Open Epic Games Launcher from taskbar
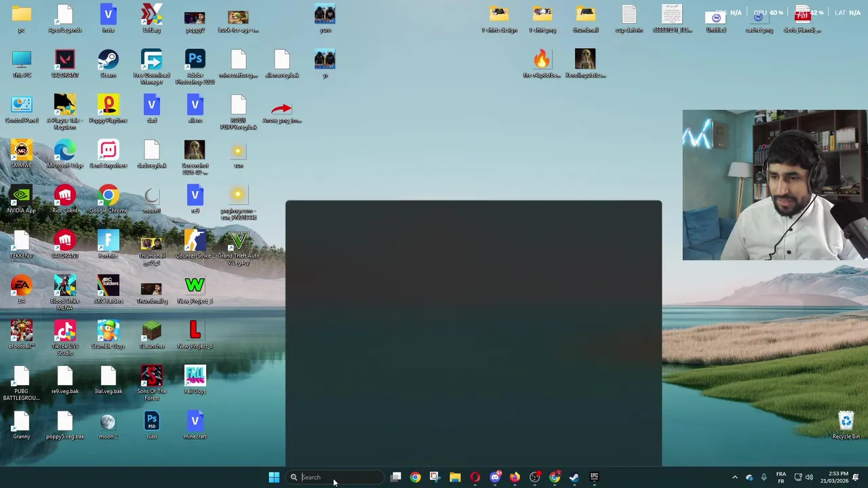Image resolution: width=868 pixels, height=488 pixels. 594,477
